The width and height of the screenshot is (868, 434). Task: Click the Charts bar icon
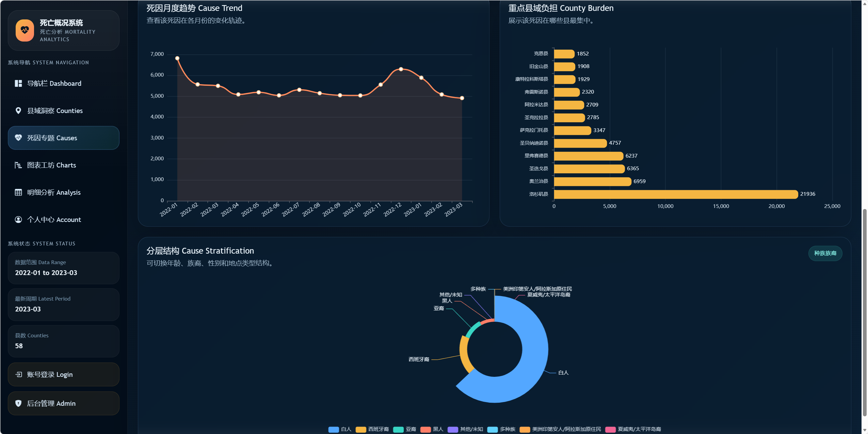tap(18, 165)
